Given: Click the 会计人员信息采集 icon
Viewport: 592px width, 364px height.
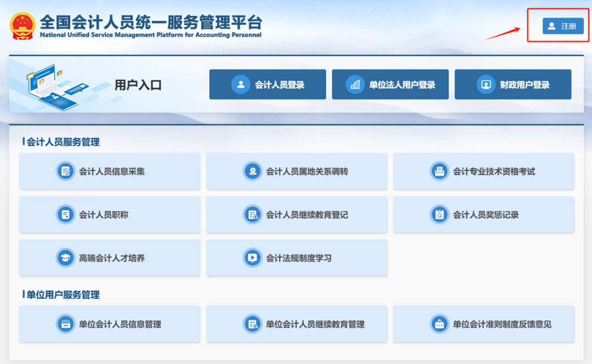Looking at the screenshot, I should point(66,172).
